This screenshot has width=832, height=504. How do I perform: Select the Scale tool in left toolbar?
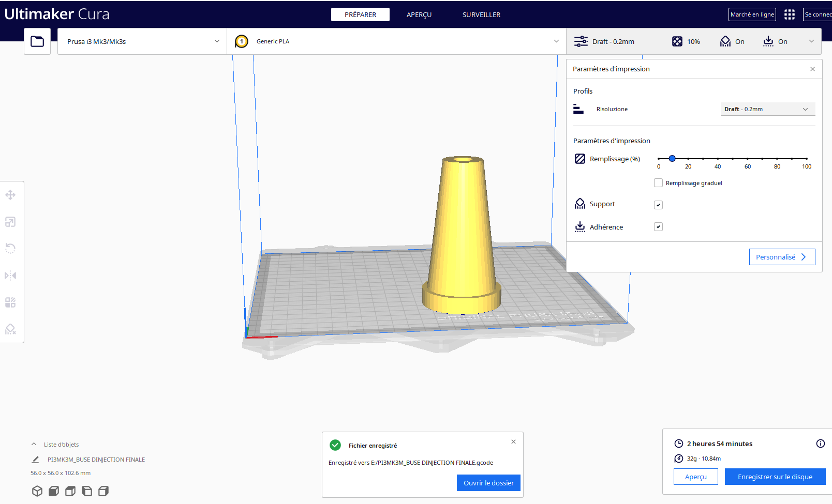click(10, 222)
